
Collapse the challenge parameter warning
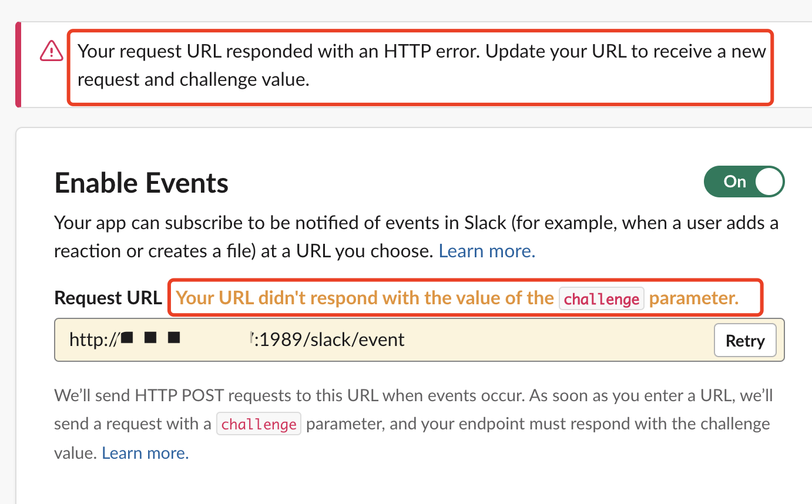click(465, 298)
